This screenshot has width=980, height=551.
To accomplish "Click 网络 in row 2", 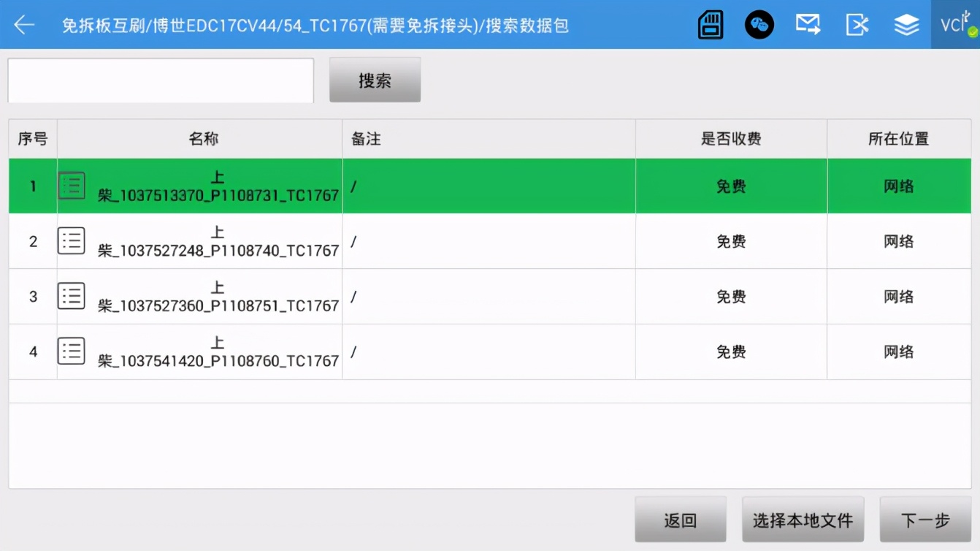I will point(899,241).
